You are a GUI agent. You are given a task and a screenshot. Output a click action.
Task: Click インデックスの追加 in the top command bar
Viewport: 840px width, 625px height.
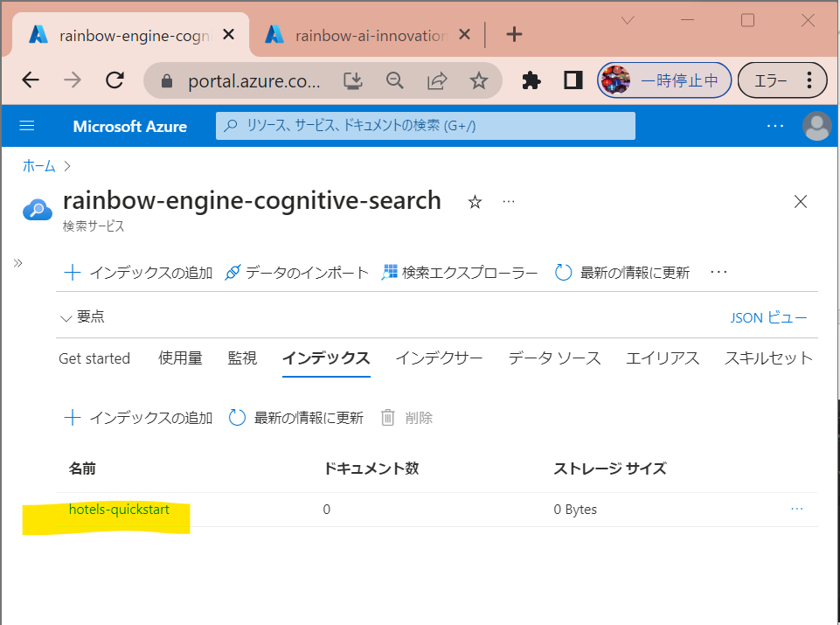[x=138, y=273]
